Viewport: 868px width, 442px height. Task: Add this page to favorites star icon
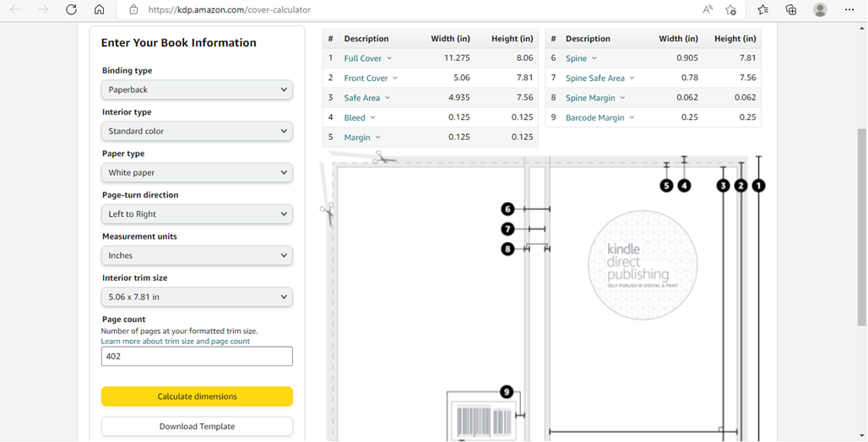(730, 9)
